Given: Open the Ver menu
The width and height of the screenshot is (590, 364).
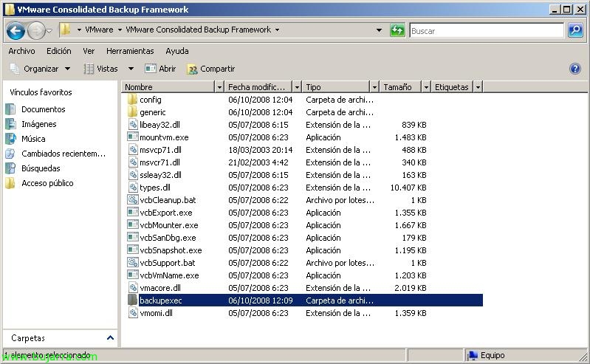Looking at the screenshot, I should pyautogui.click(x=89, y=51).
